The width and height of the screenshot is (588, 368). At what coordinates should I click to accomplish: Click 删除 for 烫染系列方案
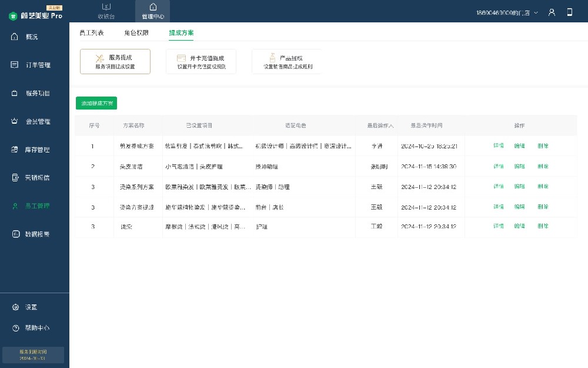click(x=543, y=186)
